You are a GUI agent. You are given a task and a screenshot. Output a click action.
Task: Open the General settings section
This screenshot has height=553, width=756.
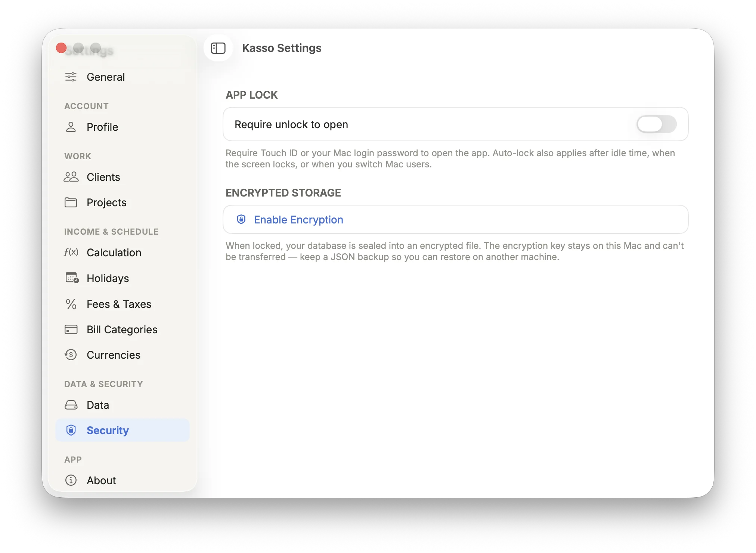123,77
